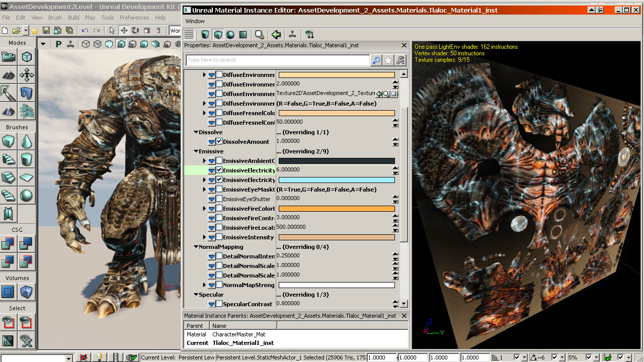Choose the Sphere brush icon

coord(26,195)
